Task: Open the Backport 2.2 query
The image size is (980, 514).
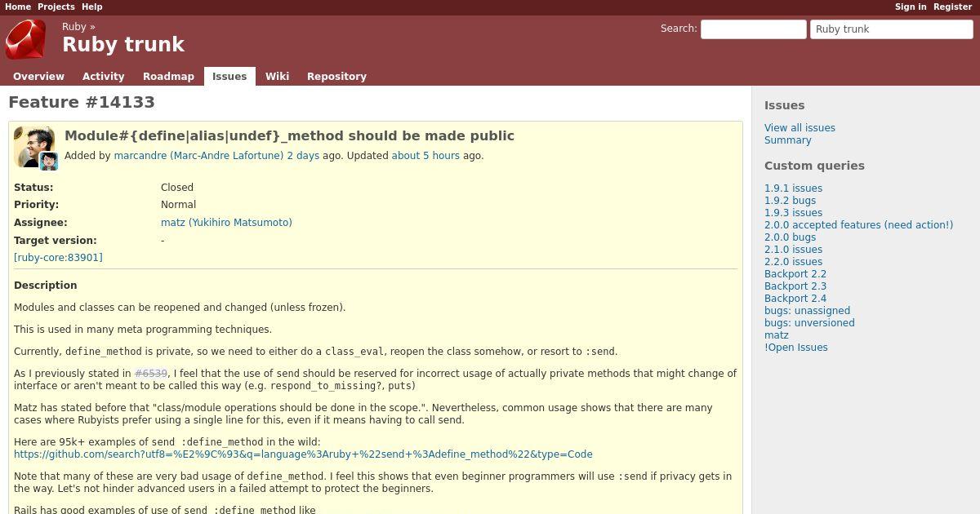Action: click(x=795, y=273)
